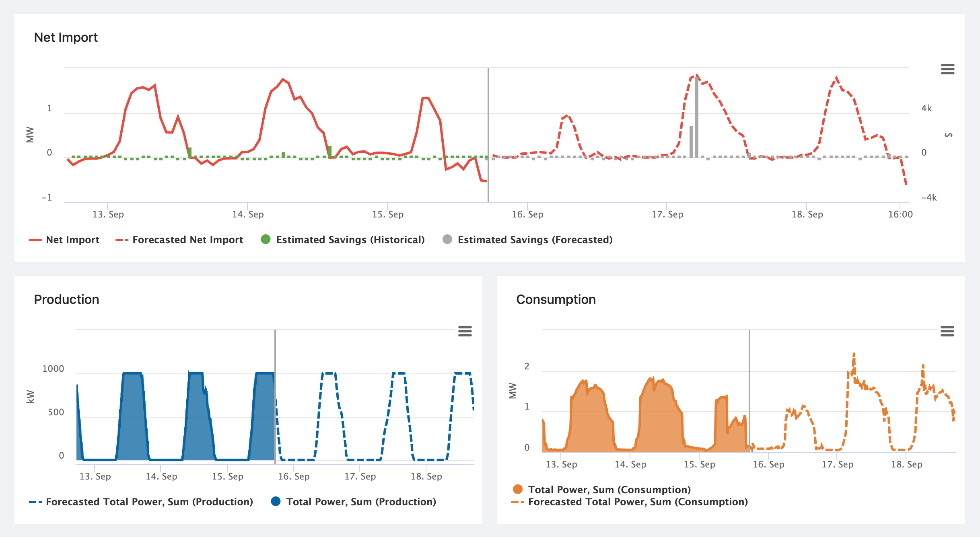The height and width of the screenshot is (537, 980).
Task: Hide Estimated Savings (Forecasted) series
Action: (535, 240)
